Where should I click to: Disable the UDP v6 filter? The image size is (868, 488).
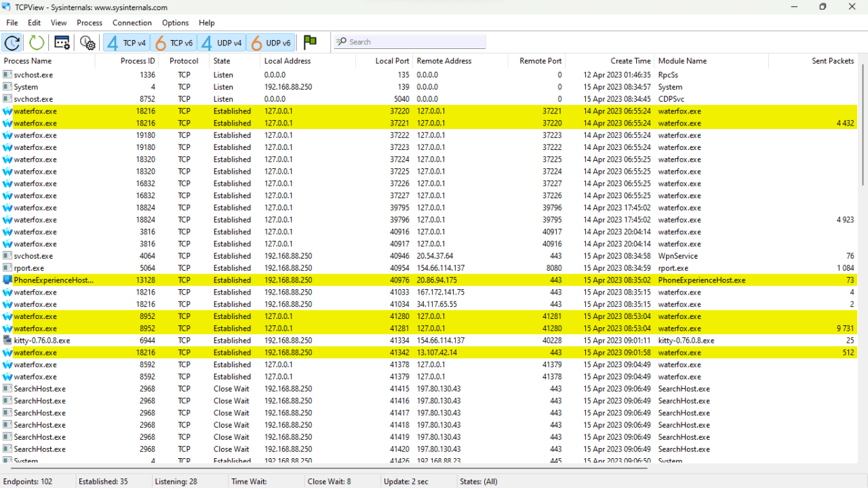[x=271, y=41]
